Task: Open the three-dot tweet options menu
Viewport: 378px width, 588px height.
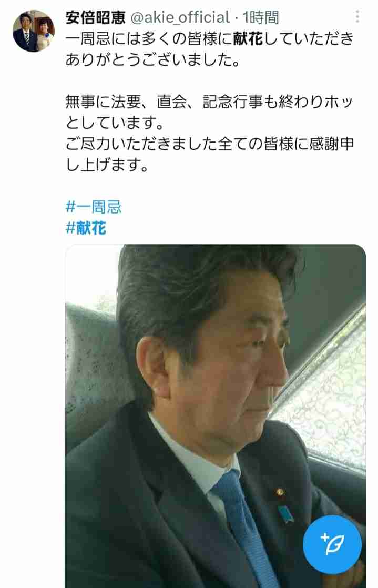Action: [357, 16]
